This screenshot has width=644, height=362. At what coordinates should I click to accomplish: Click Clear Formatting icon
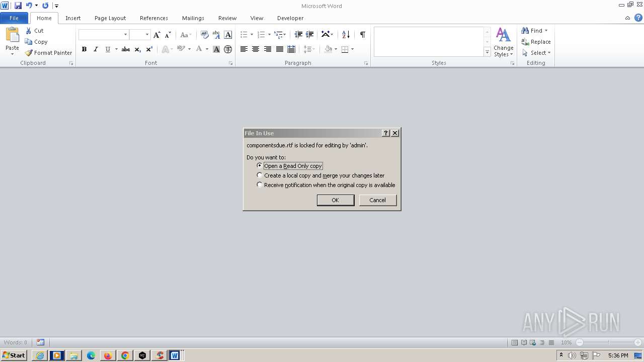[204, 35]
